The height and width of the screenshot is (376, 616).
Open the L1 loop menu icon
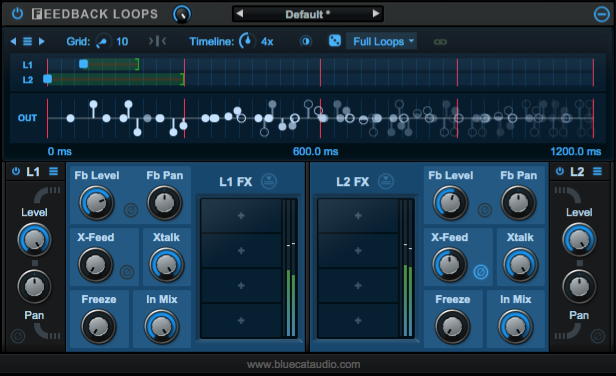[x=53, y=171]
